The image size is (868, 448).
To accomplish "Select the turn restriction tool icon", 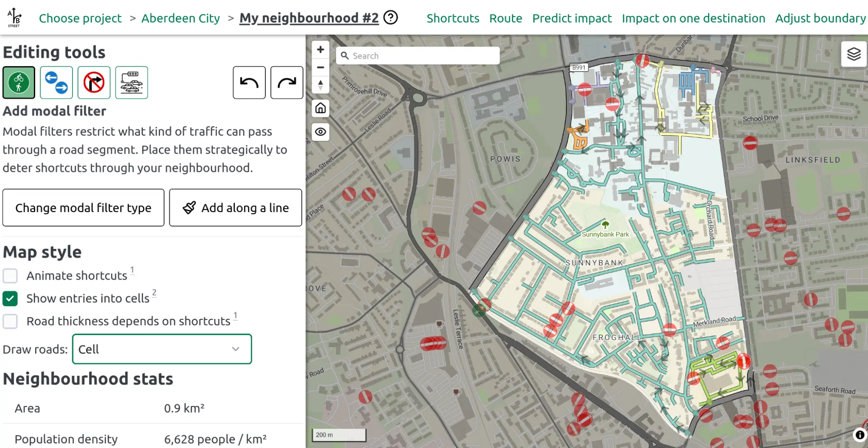I will tap(94, 83).
